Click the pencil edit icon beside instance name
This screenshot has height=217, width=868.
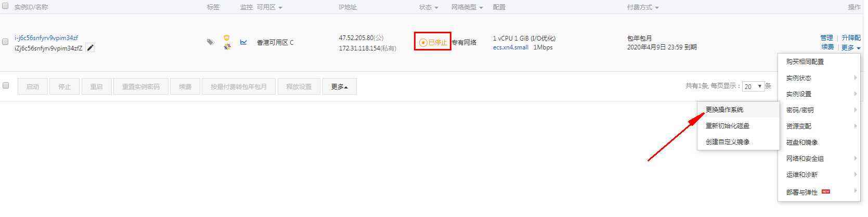pyautogui.click(x=90, y=48)
